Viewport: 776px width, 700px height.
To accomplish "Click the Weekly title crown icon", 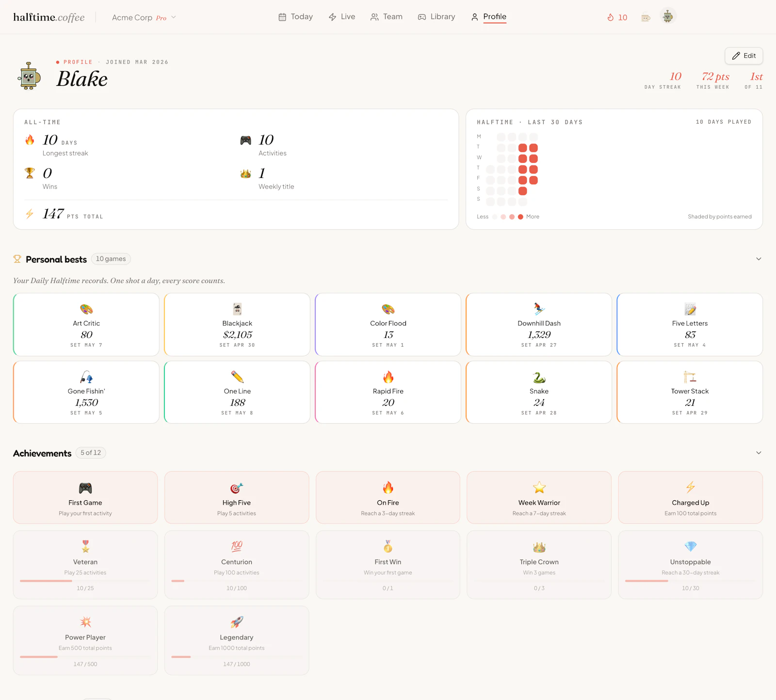I will tap(246, 174).
